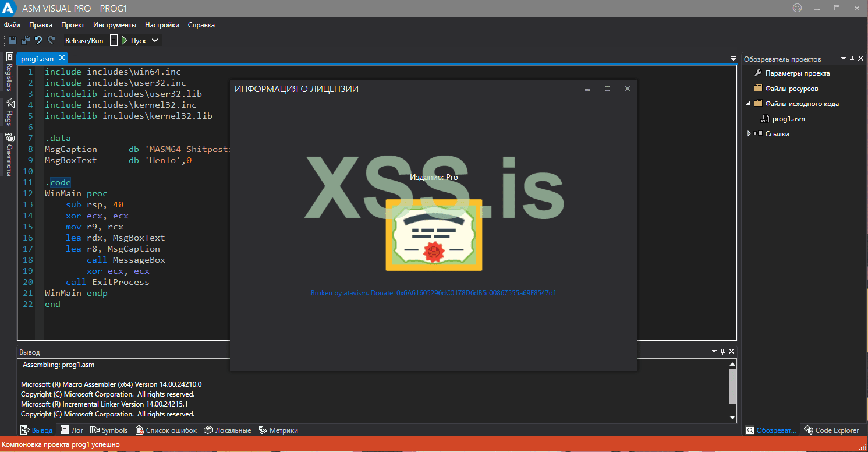The height and width of the screenshot is (452, 868).
Task: Click the ASM Visual Pro logo icon
Action: click(9, 9)
